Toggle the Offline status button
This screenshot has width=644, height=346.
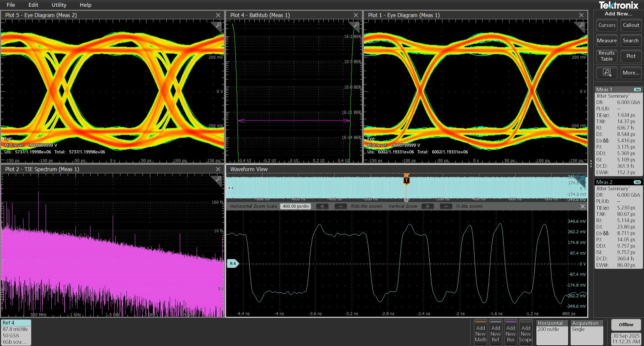[x=626, y=325]
